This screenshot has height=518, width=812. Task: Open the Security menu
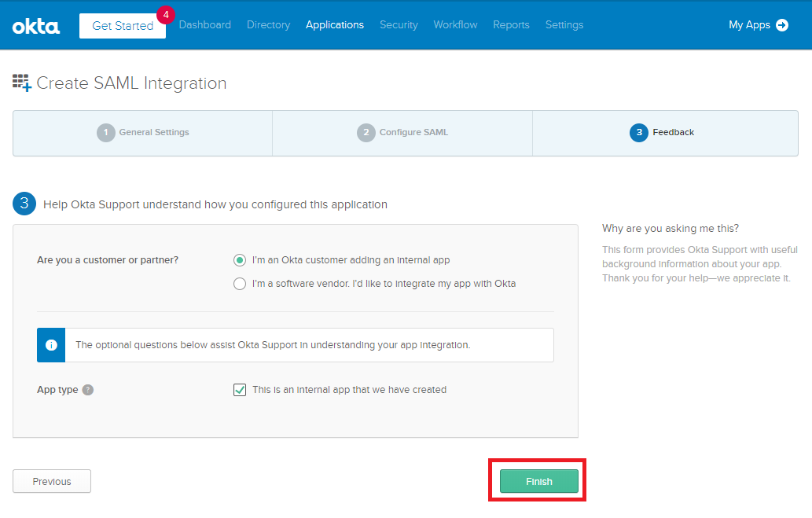pos(399,25)
